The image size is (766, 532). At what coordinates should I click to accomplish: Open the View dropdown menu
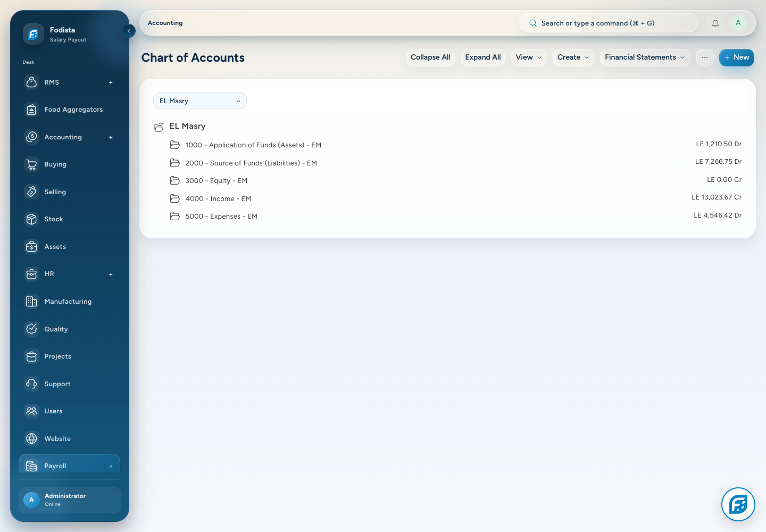pyautogui.click(x=529, y=57)
